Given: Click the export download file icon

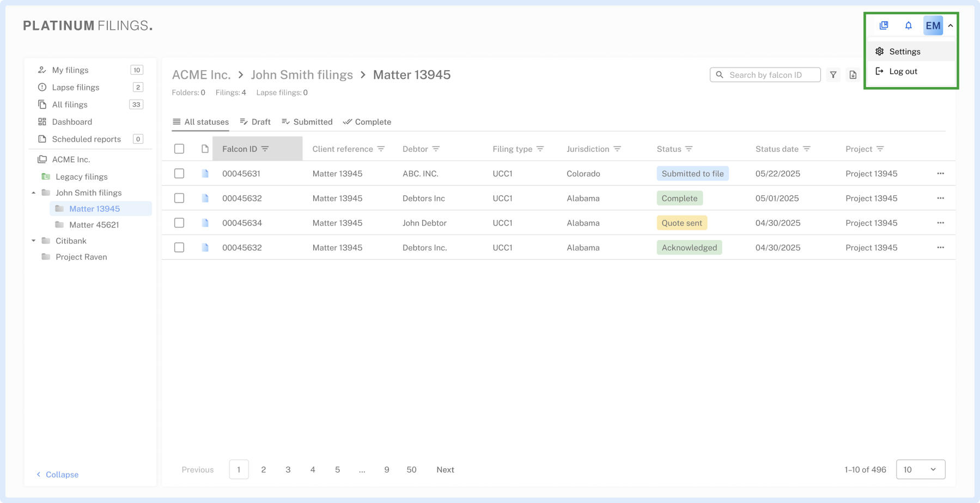Looking at the screenshot, I should [x=853, y=75].
